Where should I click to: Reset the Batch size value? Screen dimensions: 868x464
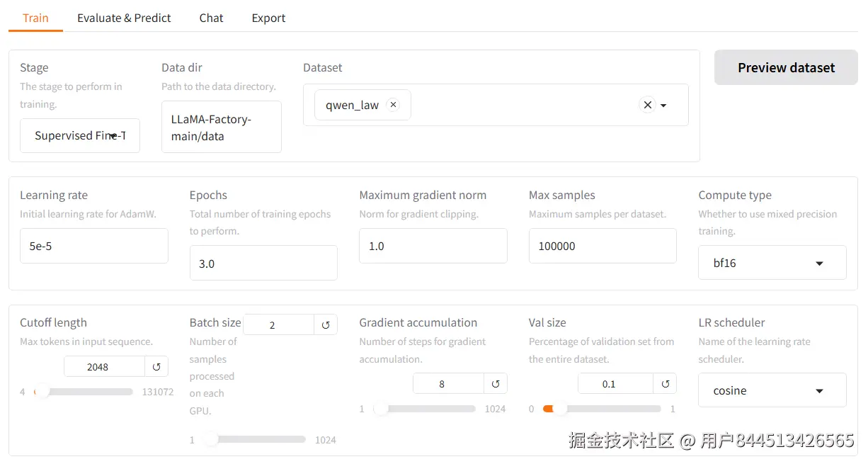(x=326, y=325)
